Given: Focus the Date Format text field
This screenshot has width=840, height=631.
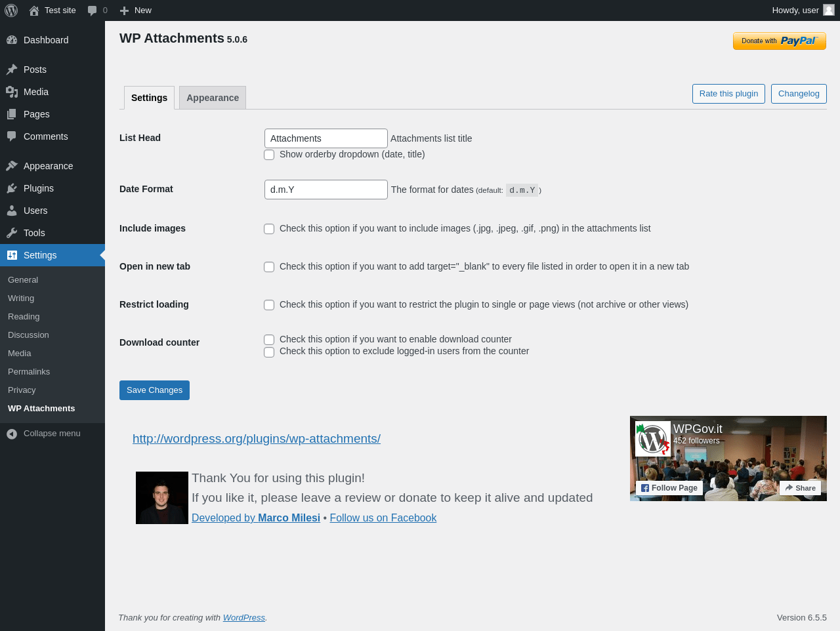Looking at the screenshot, I should point(326,190).
